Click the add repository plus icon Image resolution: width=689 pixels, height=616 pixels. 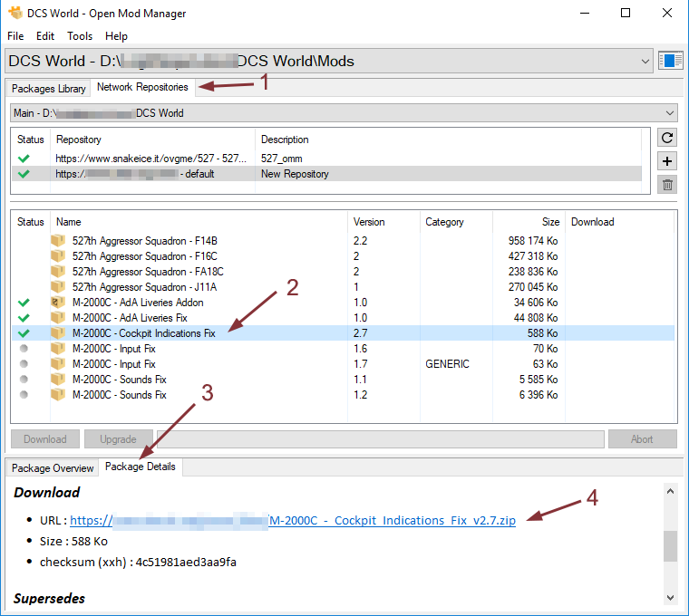[667, 161]
